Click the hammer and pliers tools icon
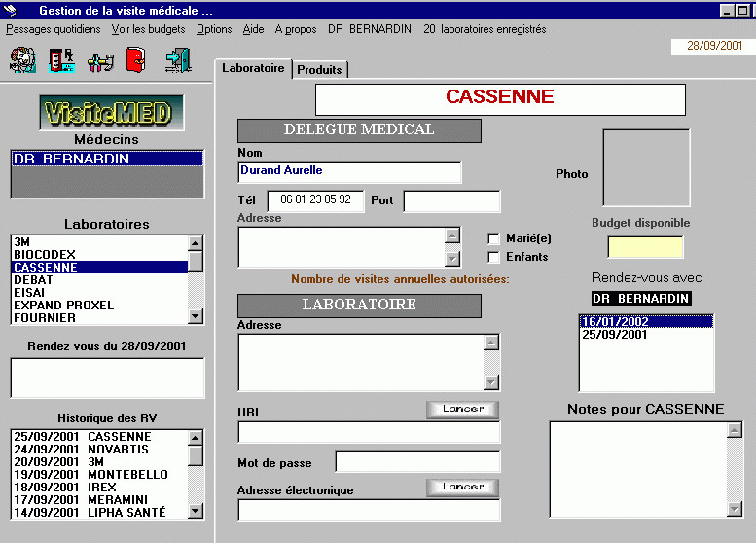This screenshot has width=756, height=543. 100,62
